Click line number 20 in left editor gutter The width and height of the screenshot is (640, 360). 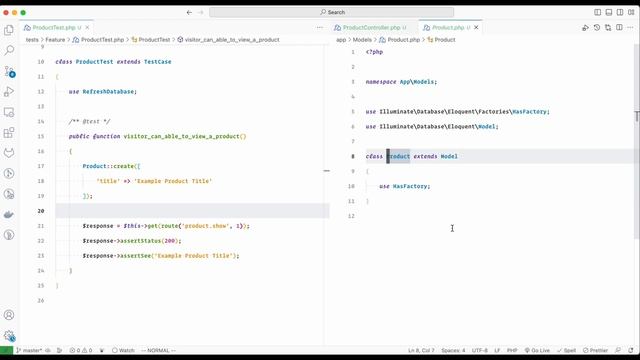(41, 211)
